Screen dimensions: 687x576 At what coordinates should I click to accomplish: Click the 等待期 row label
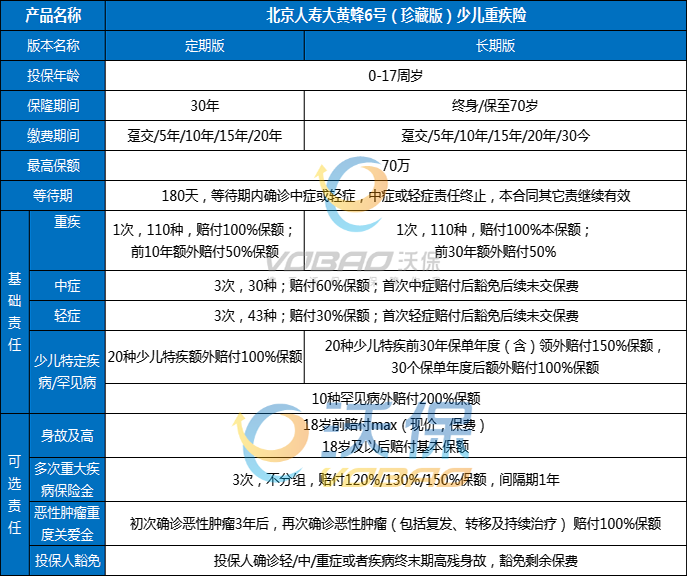[x=53, y=195]
